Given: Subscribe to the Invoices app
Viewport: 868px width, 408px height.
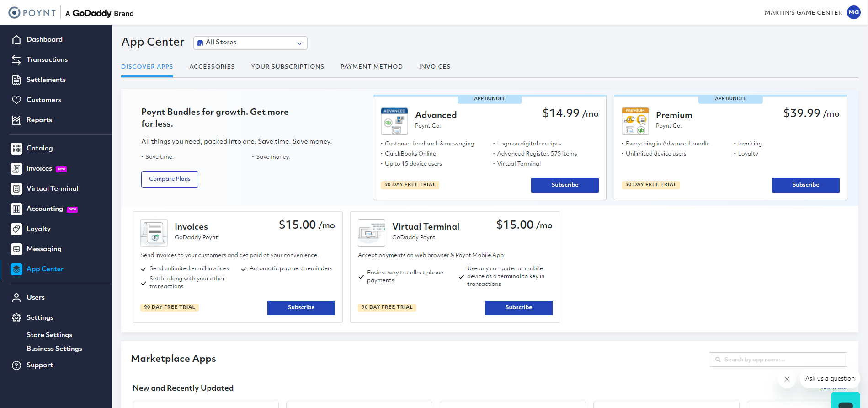Looking at the screenshot, I should 301,308.
